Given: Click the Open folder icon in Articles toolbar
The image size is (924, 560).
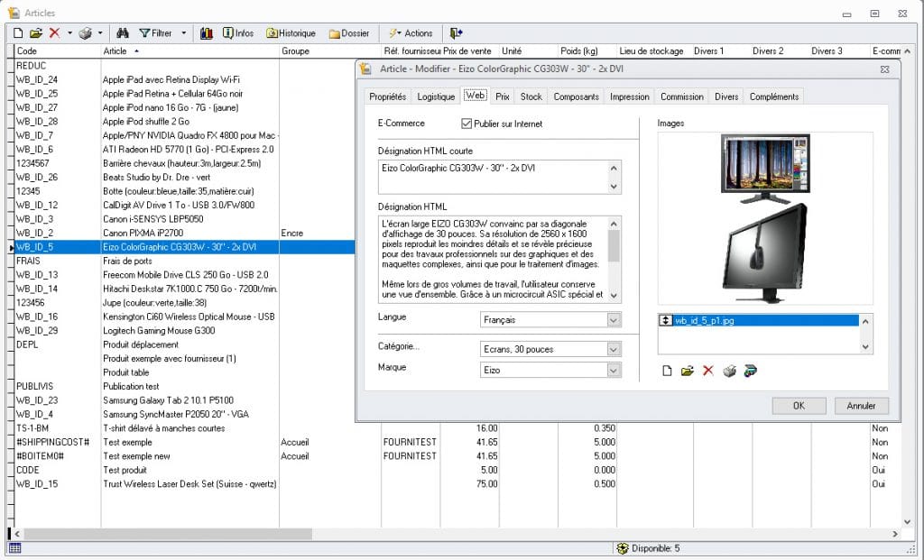Looking at the screenshot, I should pos(36,33).
